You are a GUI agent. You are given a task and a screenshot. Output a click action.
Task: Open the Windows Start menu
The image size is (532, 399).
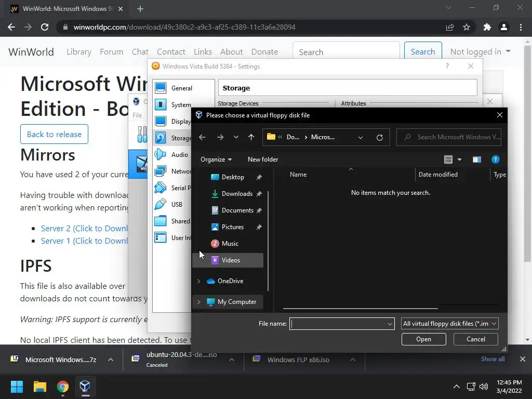coord(17,387)
